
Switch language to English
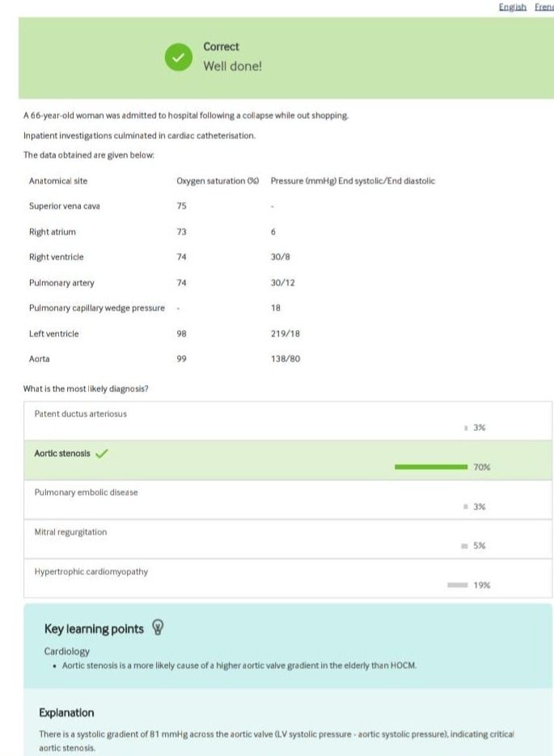(512, 6)
